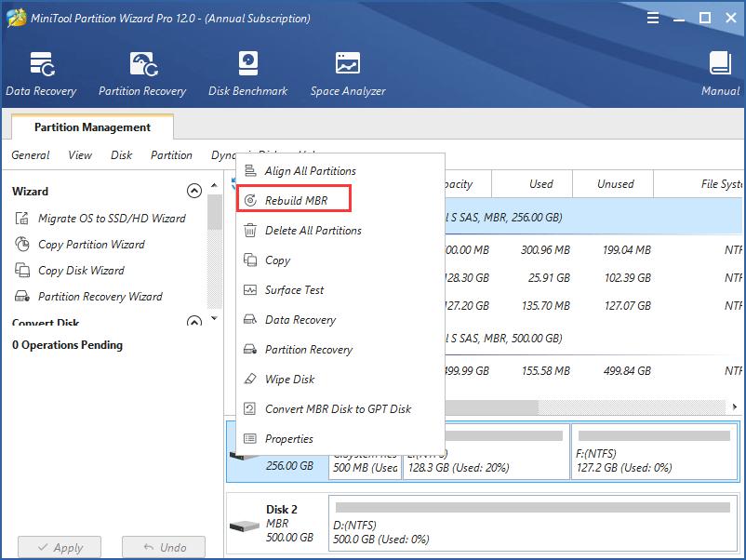
Task: Click the Copy Partition Wizard icon
Action: tap(22, 244)
